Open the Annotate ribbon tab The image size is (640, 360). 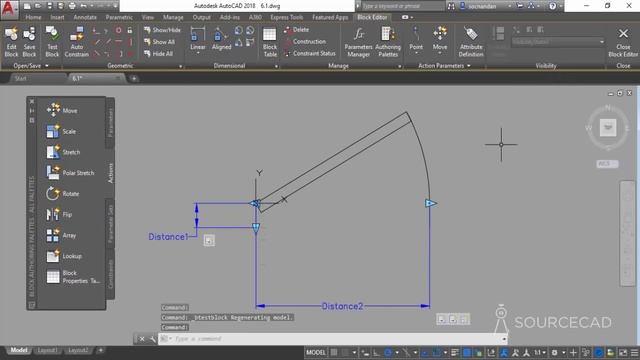85,17
